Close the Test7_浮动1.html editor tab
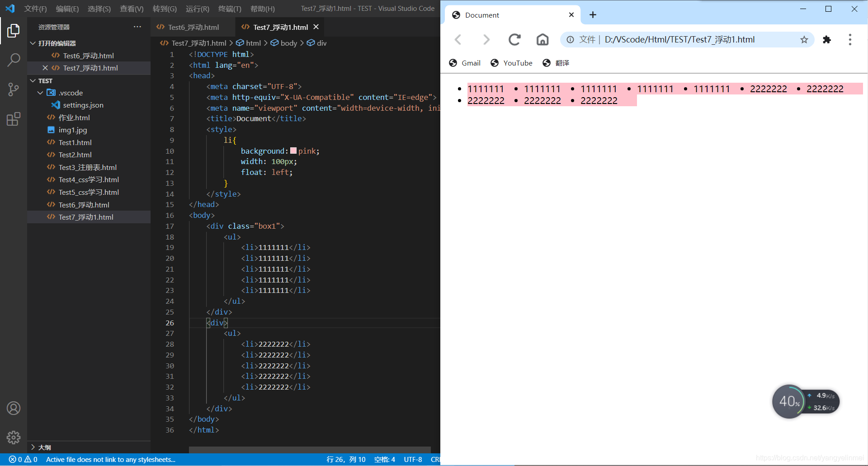868x466 pixels. [316, 27]
